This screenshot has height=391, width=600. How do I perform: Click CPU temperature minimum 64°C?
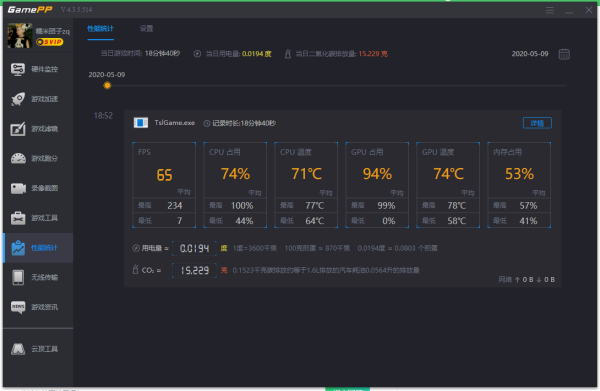[x=315, y=221]
